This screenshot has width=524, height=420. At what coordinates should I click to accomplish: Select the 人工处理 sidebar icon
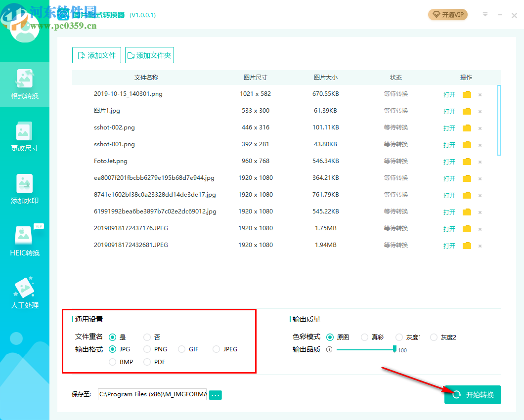point(25,292)
